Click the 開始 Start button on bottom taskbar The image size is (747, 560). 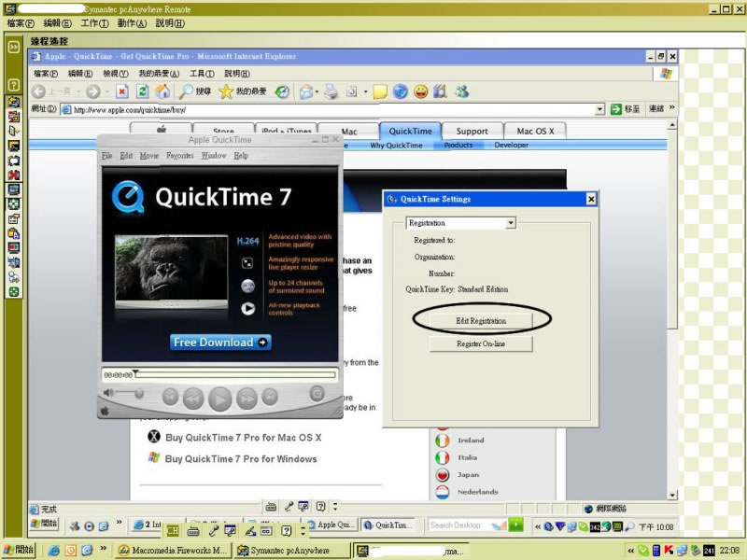click(19, 550)
